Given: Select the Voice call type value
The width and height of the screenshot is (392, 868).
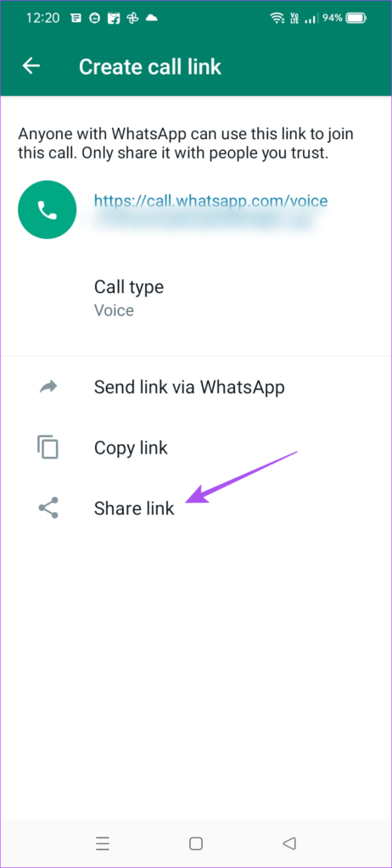Looking at the screenshot, I should tap(114, 310).
